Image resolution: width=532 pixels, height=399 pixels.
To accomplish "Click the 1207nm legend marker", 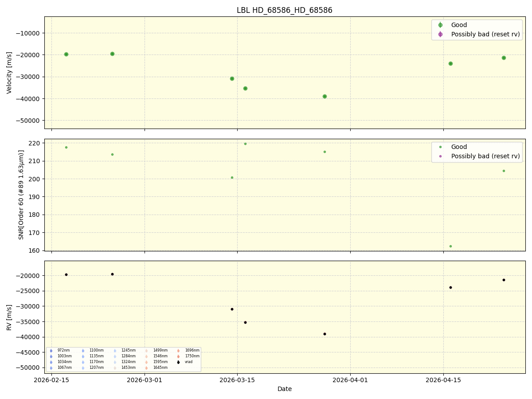I will (x=83, y=368).
